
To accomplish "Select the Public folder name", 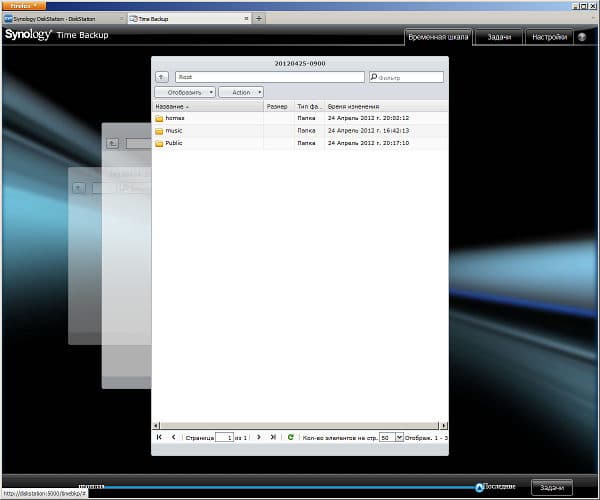I will [174, 143].
